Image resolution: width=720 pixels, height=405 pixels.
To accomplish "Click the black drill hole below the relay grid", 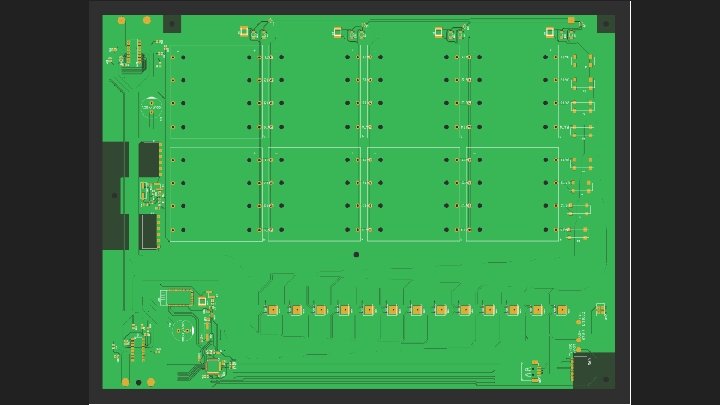I will [356, 254].
